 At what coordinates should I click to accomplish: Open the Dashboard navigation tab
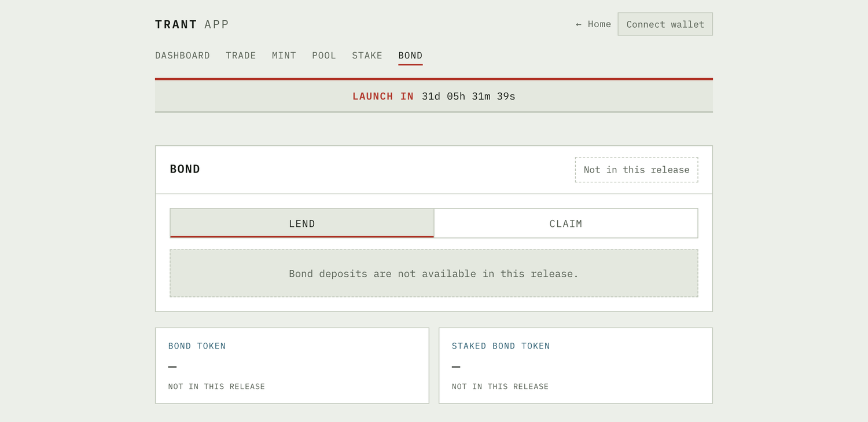pyautogui.click(x=182, y=56)
